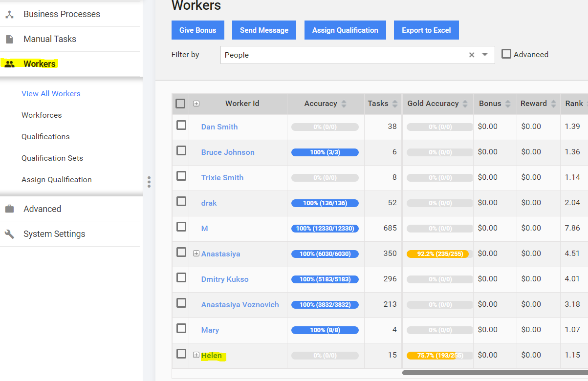Check the select-all header checkbox
The height and width of the screenshot is (381, 588).
coord(180,104)
